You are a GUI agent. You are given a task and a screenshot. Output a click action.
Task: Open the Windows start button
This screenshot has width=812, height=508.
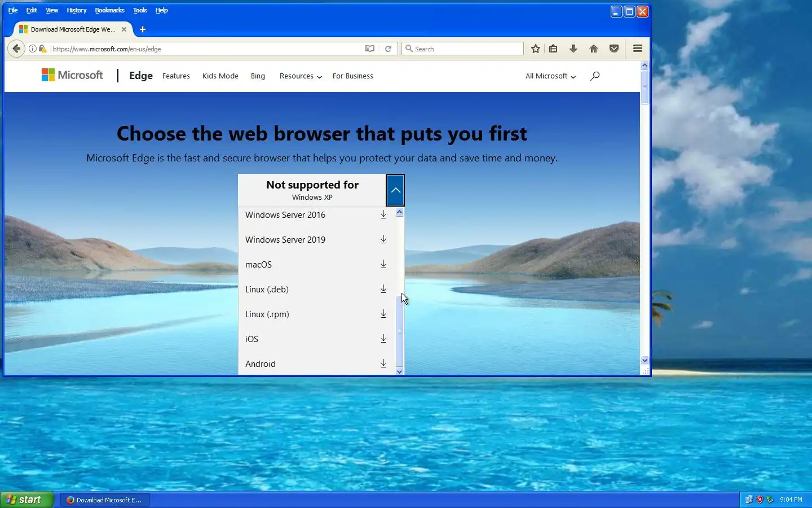tap(27, 500)
